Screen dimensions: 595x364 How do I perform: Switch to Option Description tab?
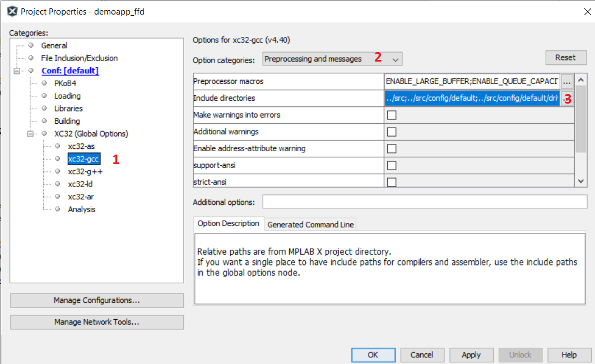coord(228,223)
